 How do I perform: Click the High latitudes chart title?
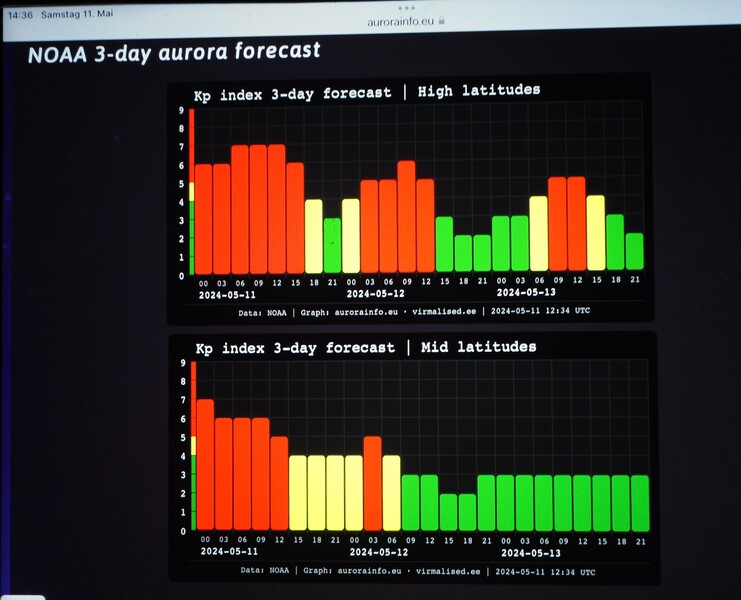[x=366, y=92]
